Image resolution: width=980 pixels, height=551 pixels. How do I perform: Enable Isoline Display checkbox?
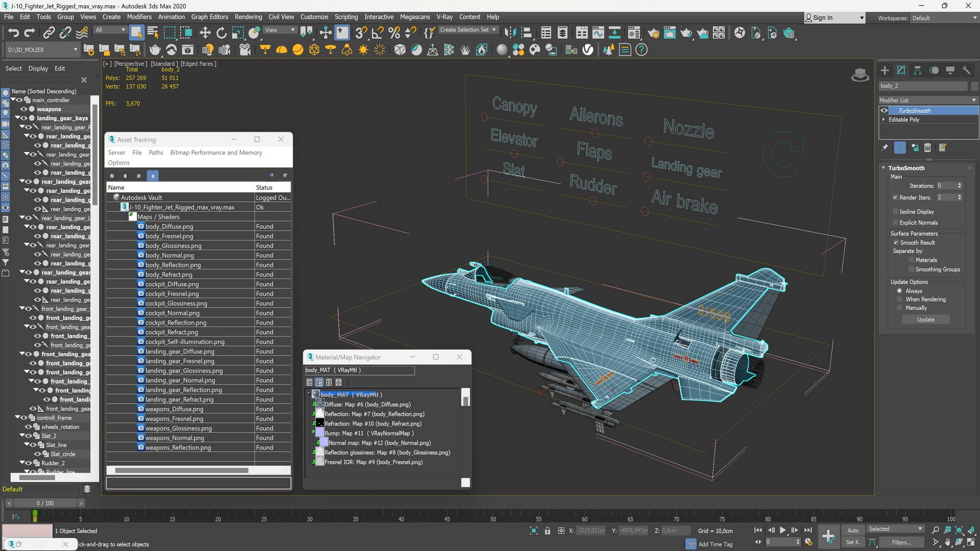coord(895,212)
